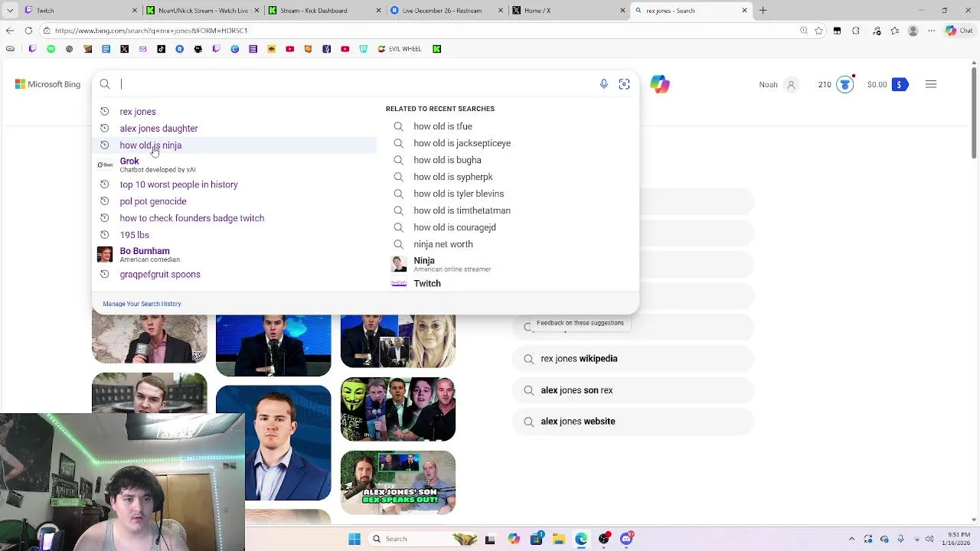Viewport: 980px width, 551px height.
Task: Open tab search dropdown arrow in Edge
Action: [x=10, y=11]
